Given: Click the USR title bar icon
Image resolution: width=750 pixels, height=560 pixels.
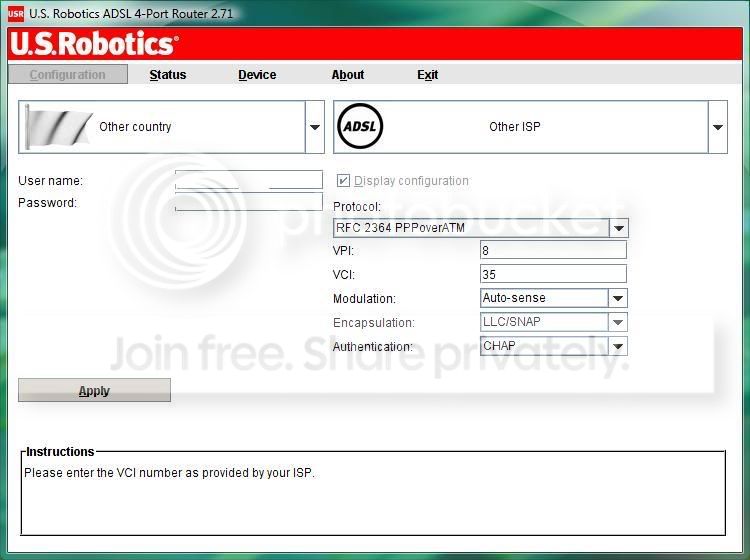Looking at the screenshot, I should coord(16,13).
